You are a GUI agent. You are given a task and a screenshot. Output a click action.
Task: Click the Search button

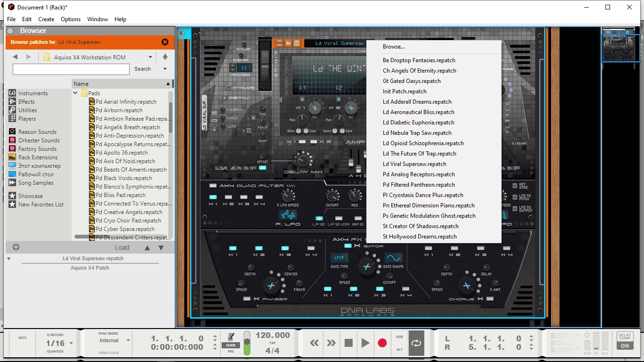142,69
